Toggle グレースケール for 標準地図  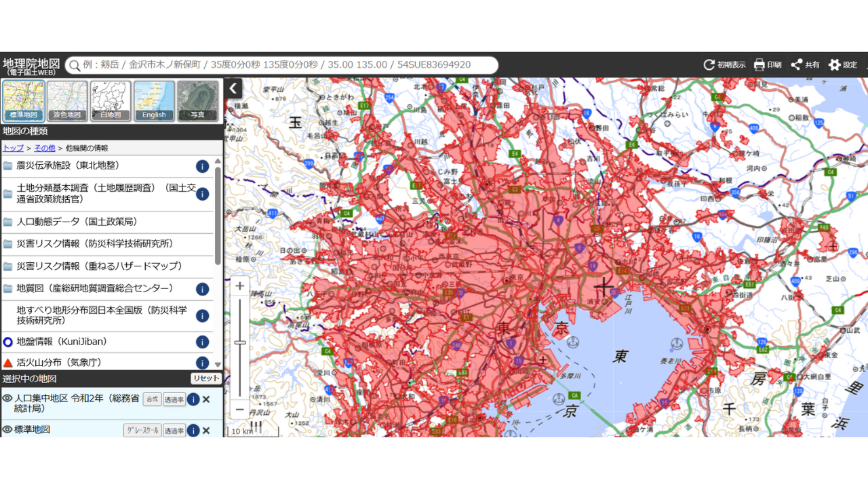tap(142, 430)
